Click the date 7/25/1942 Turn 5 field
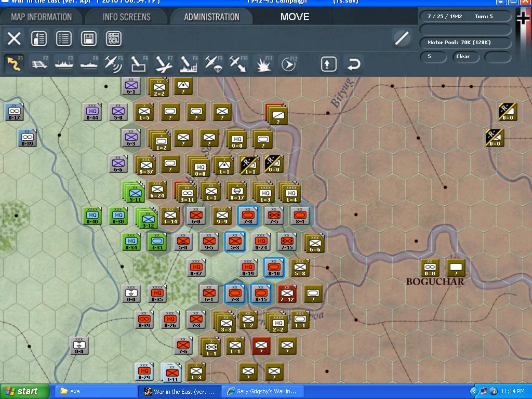532x399 pixels. (x=465, y=16)
